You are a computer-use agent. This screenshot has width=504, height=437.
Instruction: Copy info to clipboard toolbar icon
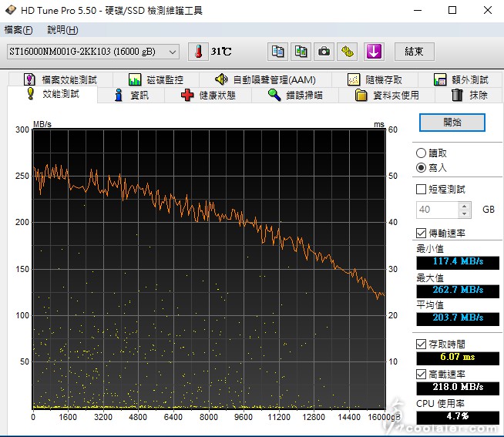pos(277,52)
